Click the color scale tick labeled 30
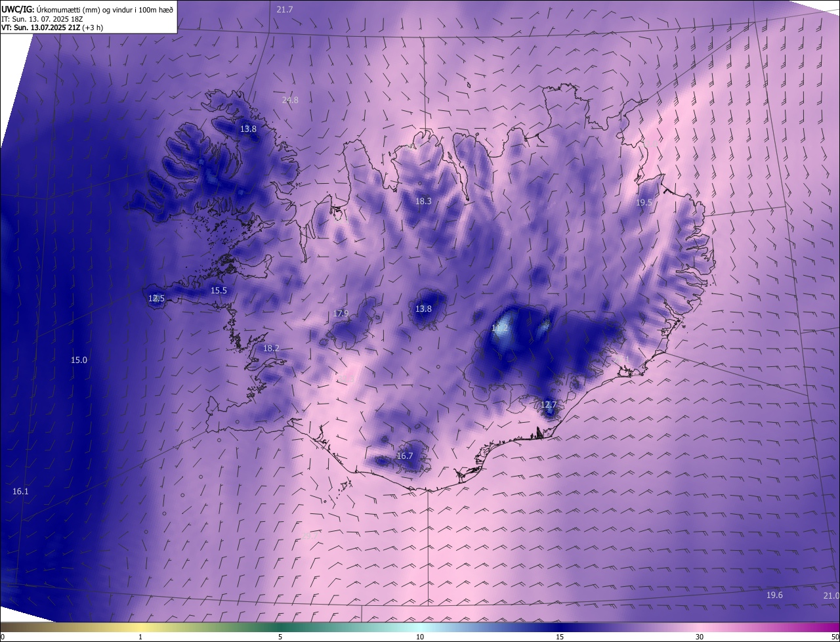Image resolution: width=840 pixels, height=642 pixels. (700, 637)
